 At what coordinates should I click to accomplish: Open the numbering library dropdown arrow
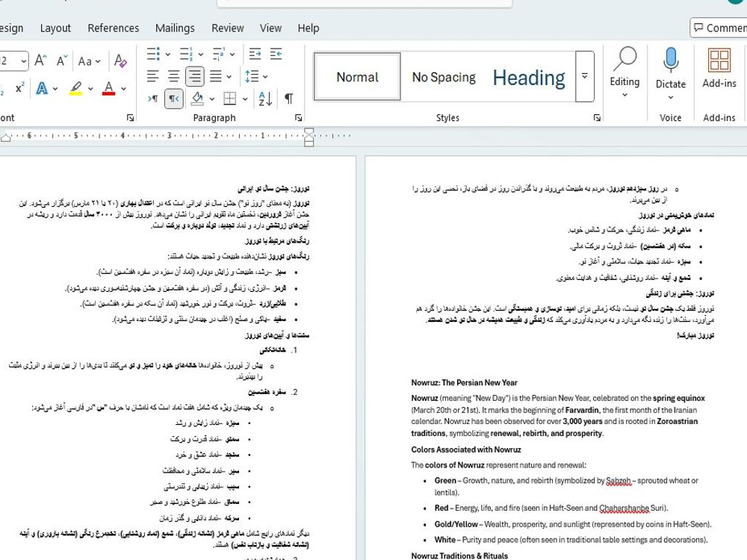click(x=200, y=55)
